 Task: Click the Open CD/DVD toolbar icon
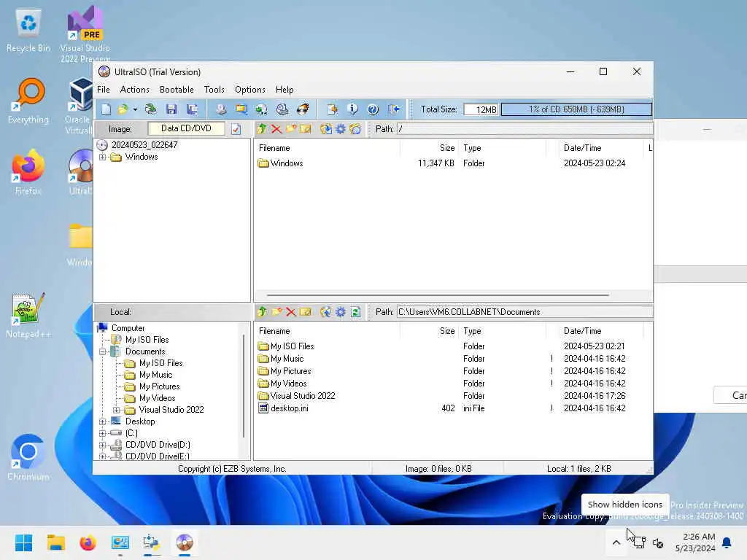[x=150, y=109]
